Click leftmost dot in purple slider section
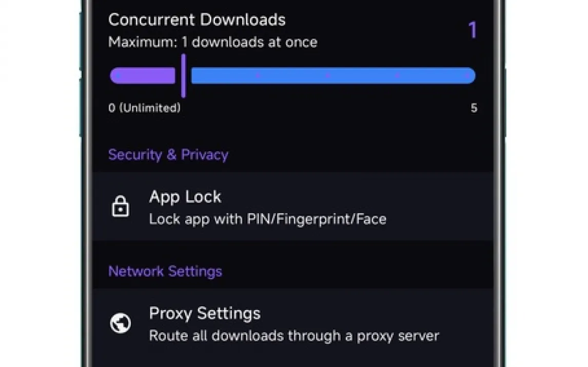 coord(118,76)
